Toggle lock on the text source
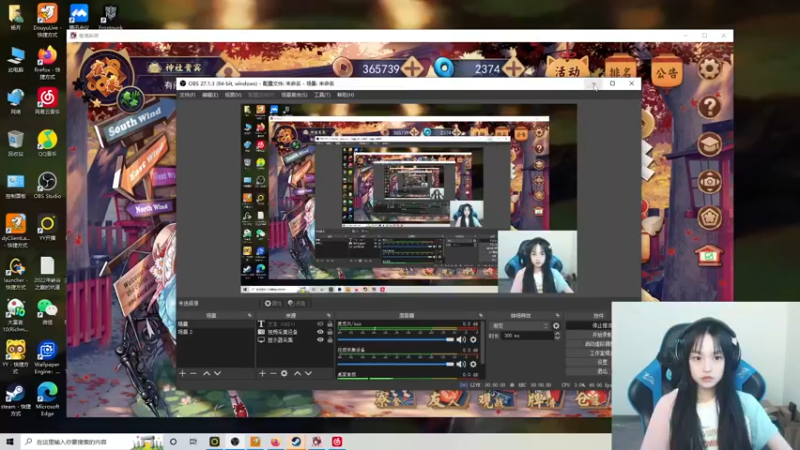Image resolution: width=800 pixels, height=450 pixels. pyautogui.click(x=330, y=324)
